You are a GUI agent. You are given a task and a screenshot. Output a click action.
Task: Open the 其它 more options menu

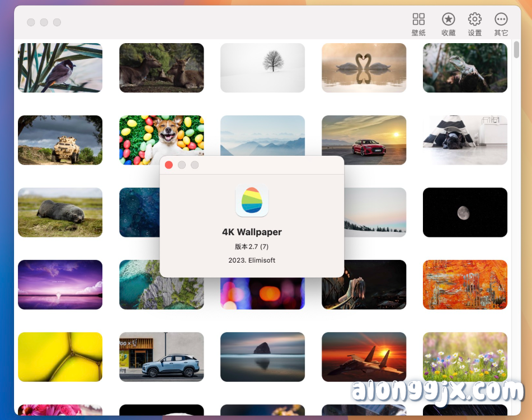point(501,22)
